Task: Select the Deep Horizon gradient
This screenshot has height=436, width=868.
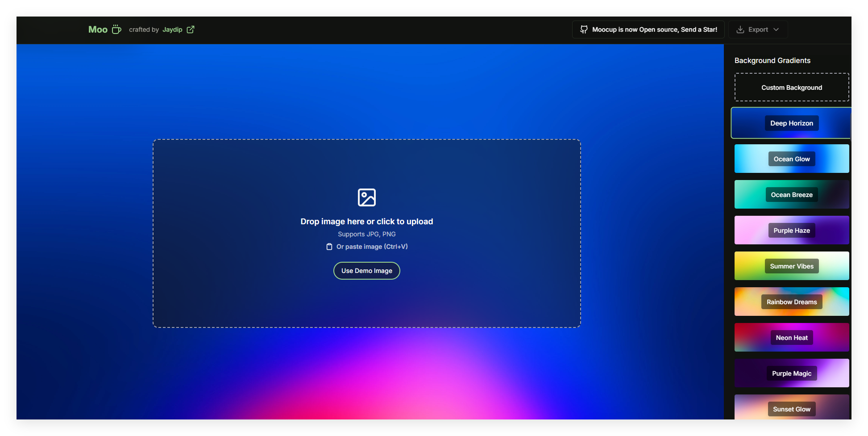Action: (792, 123)
